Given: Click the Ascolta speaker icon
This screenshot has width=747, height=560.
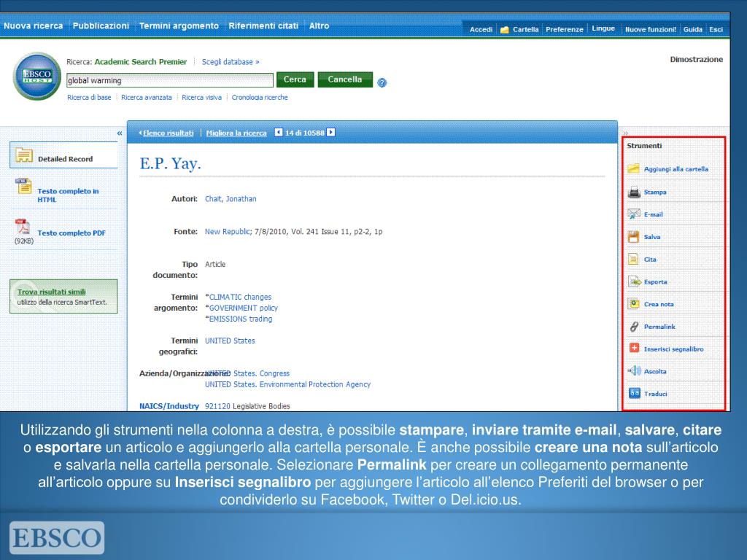Looking at the screenshot, I should (634, 370).
